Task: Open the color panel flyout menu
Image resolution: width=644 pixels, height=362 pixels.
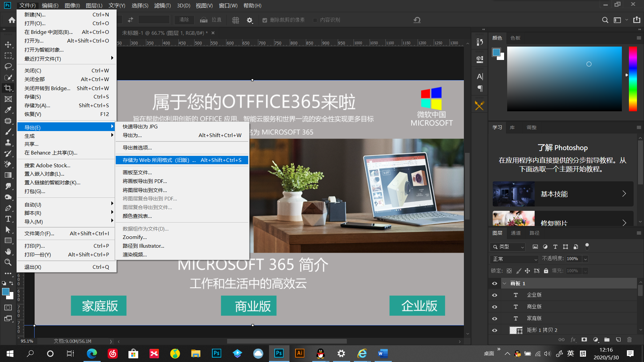Action: click(x=639, y=38)
